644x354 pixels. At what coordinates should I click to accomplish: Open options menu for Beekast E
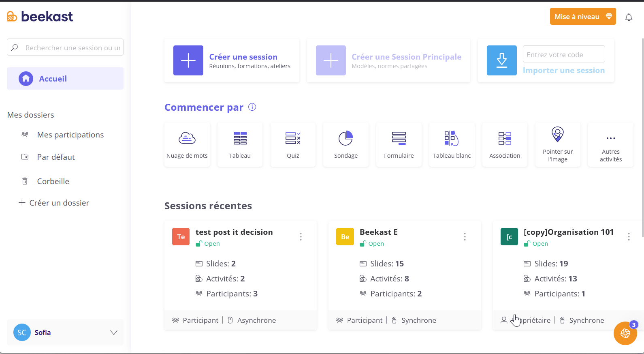pyautogui.click(x=465, y=237)
